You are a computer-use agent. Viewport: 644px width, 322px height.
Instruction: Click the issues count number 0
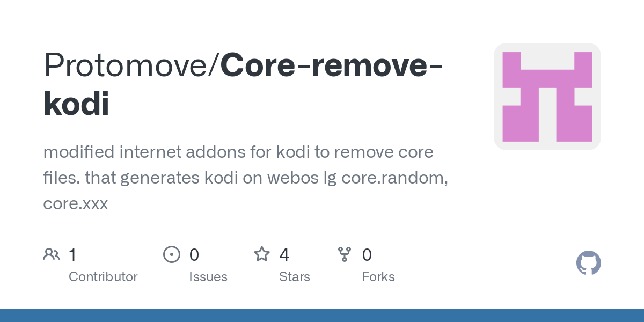click(x=194, y=254)
